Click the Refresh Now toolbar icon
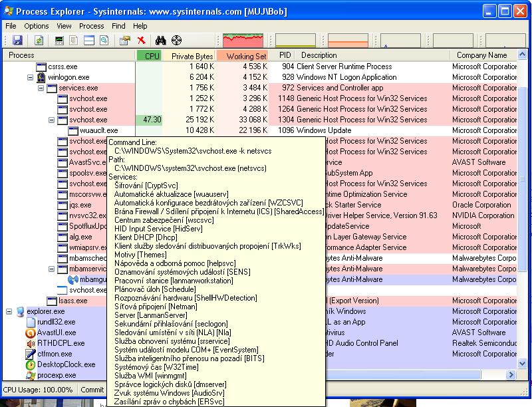This screenshot has width=532, height=407. tap(39, 41)
